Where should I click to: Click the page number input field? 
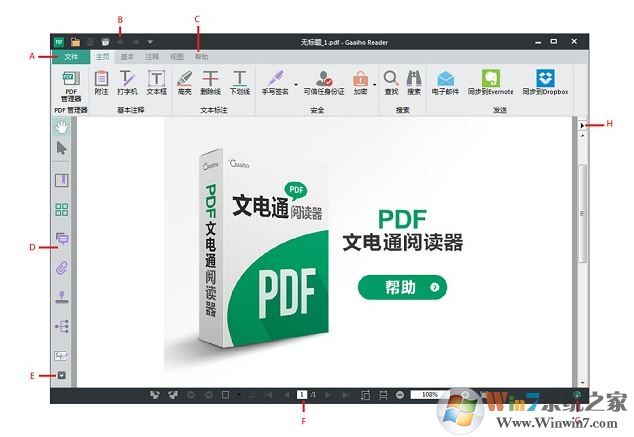click(302, 395)
